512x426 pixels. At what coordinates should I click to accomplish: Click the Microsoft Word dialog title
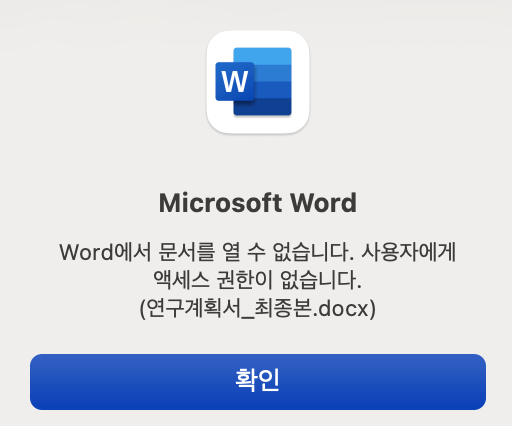point(258,203)
